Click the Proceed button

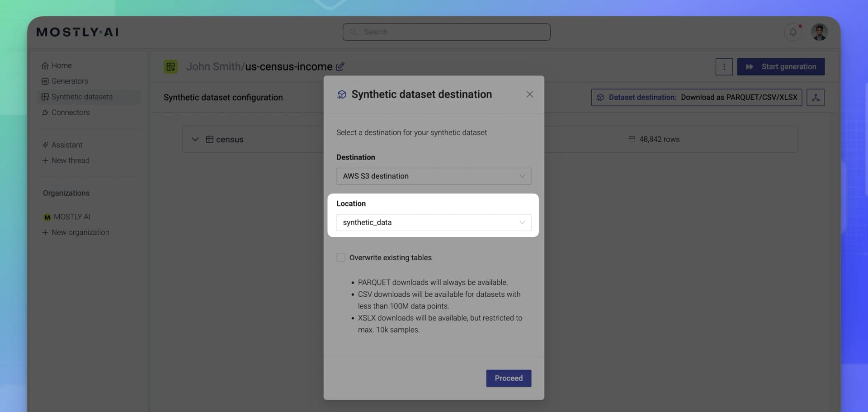(508, 378)
